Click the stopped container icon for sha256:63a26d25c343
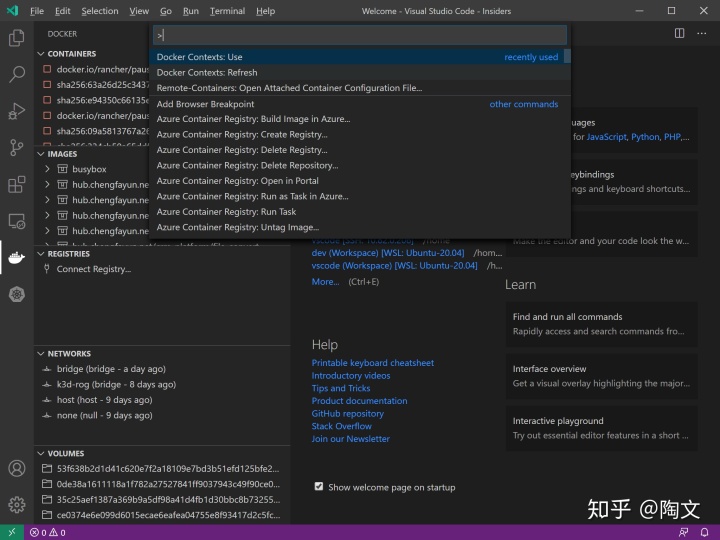Viewport: 720px width, 540px height. click(47, 84)
